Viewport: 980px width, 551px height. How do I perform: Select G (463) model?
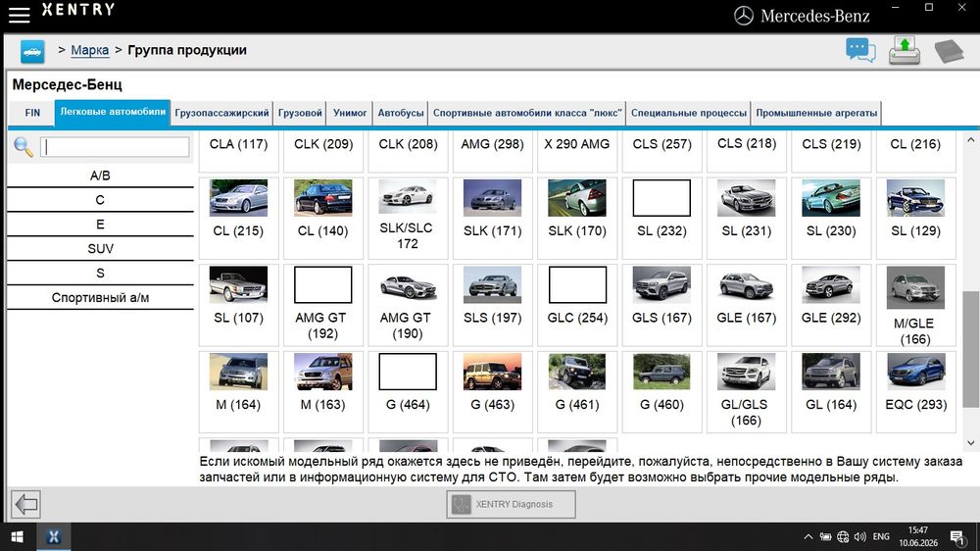point(493,391)
